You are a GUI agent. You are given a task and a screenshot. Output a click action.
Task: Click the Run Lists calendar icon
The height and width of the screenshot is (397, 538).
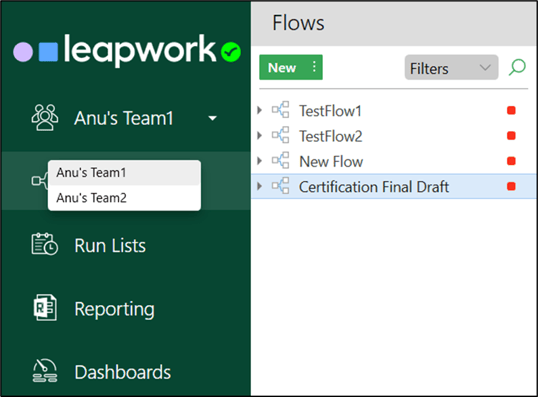(45, 244)
